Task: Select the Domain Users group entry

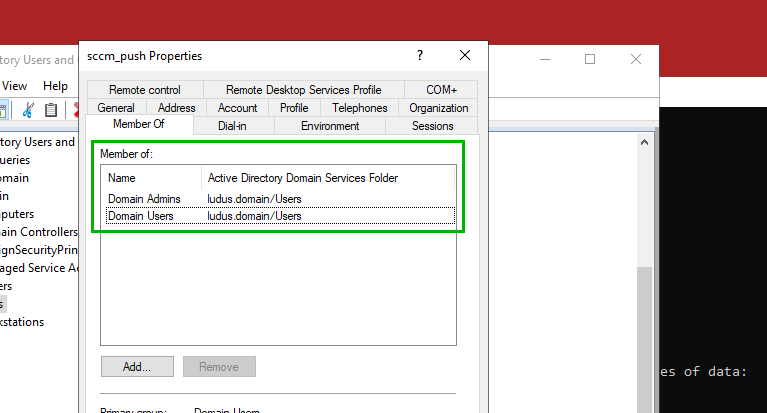Action: pos(141,215)
